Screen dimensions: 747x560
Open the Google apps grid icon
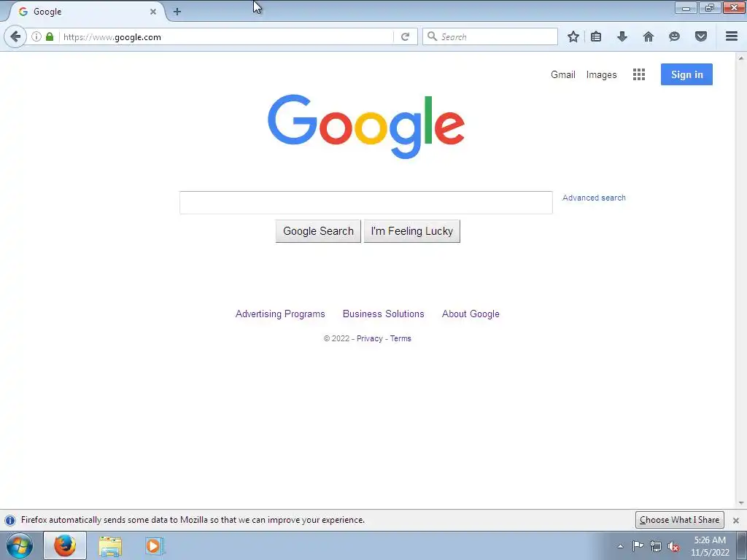tap(639, 74)
